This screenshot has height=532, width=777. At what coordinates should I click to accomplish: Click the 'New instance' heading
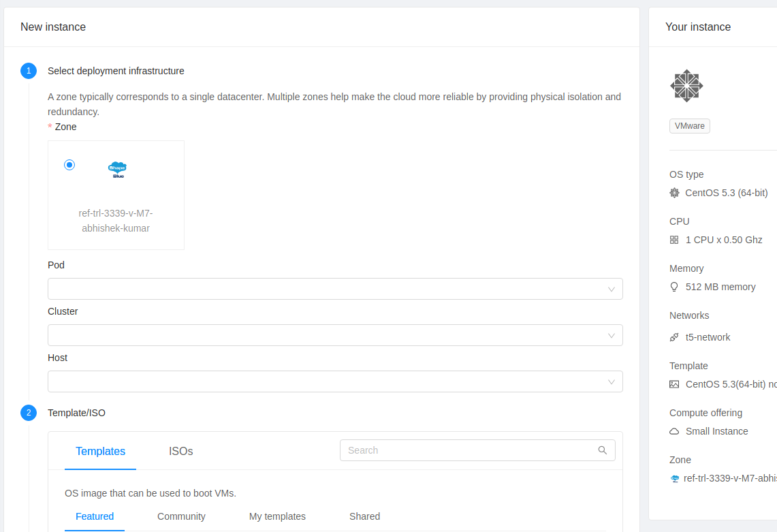click(x=53, y=27)
